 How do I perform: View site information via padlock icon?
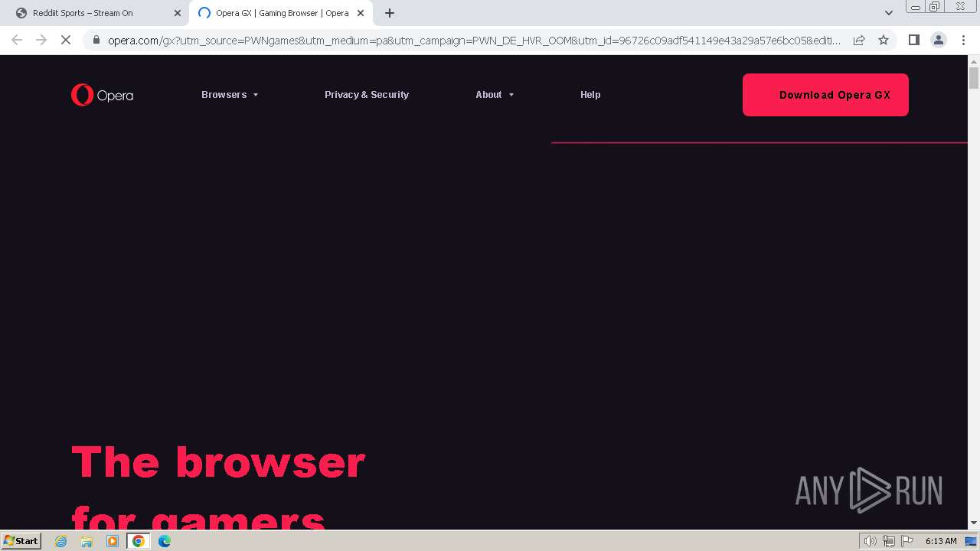(96, 41)
